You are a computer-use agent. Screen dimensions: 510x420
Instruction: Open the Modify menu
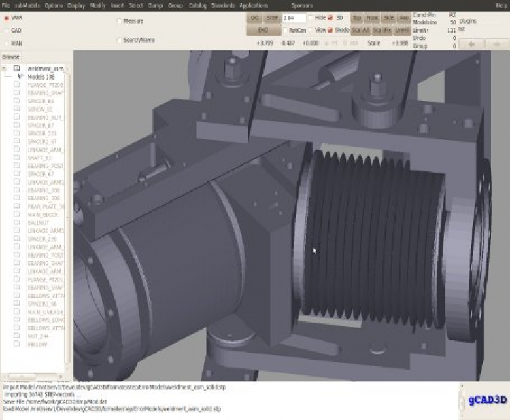click(97, 5)
